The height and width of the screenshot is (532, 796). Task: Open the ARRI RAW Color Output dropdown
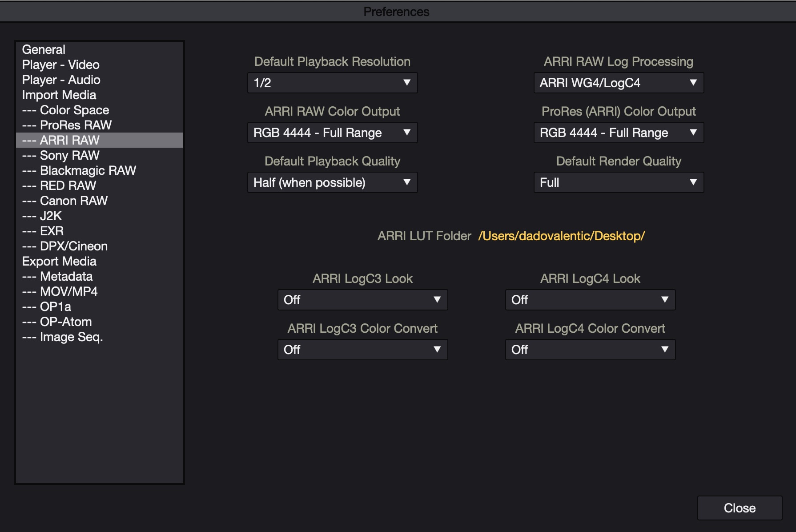[x=332, y=133]
